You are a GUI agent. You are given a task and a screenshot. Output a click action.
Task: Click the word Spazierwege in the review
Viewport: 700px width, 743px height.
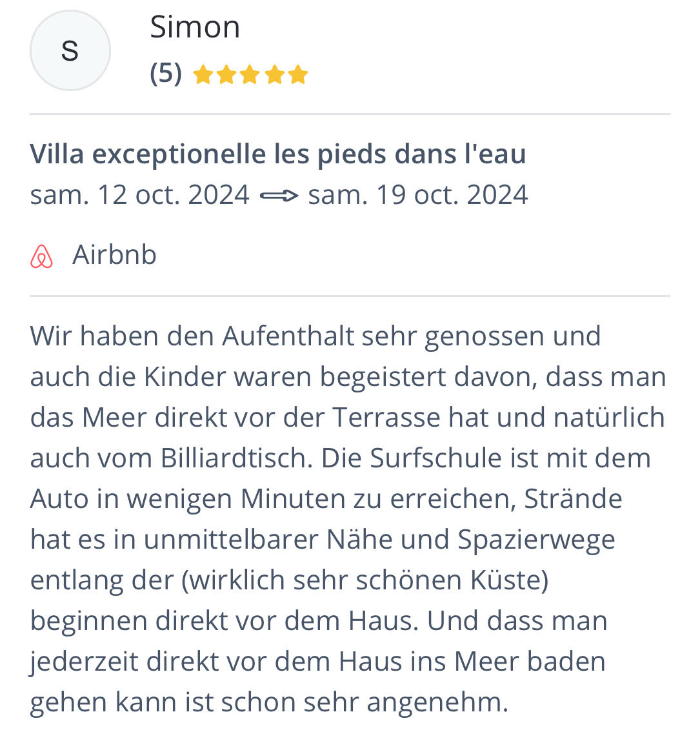(537, 540)
